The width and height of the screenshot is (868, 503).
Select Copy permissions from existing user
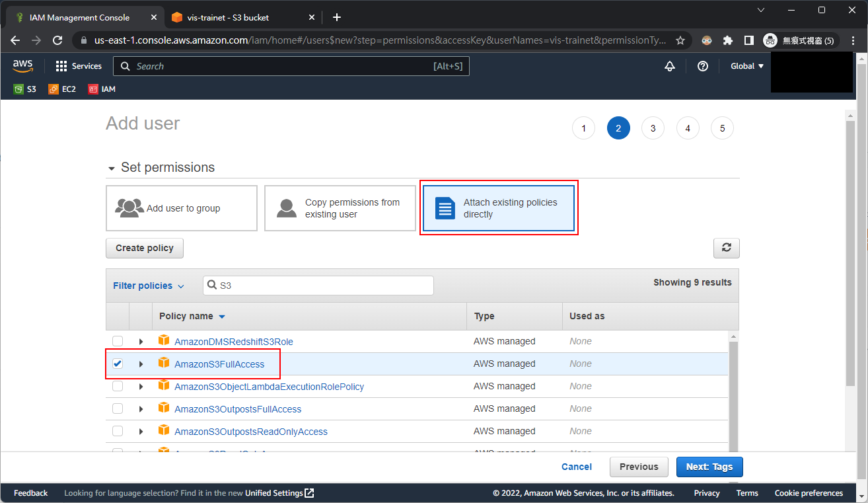[x=340, y=208]
